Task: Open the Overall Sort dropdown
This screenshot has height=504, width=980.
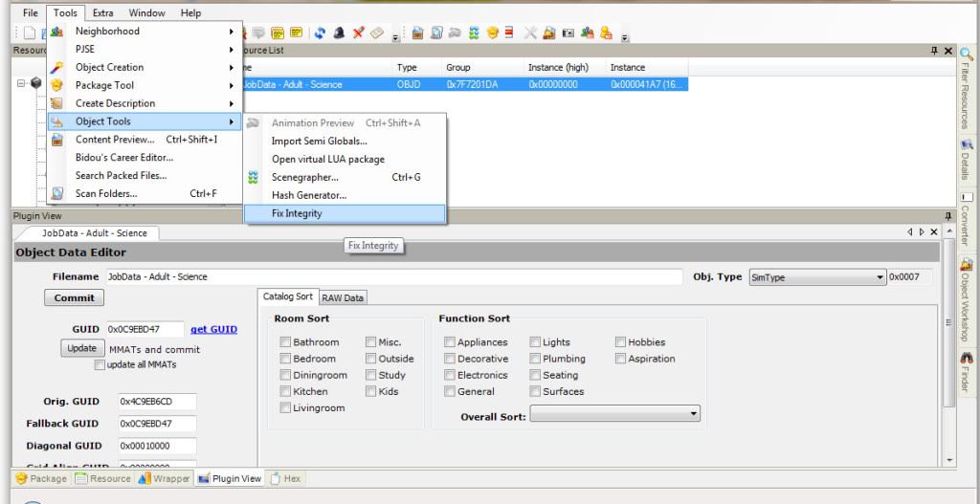Action: pos(615,413)
